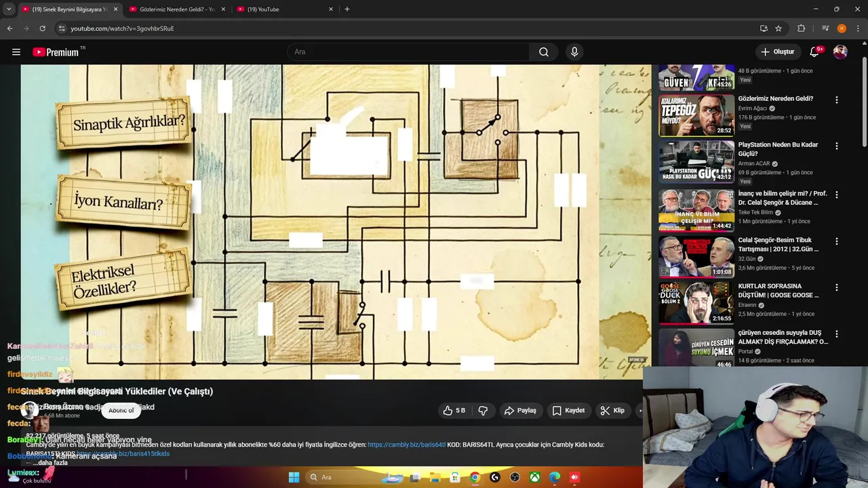Close the Gözlerimiz Nereden Geldi tab
Image resolution: width=868 pixels, height=488 pixels.
(223, 9)
